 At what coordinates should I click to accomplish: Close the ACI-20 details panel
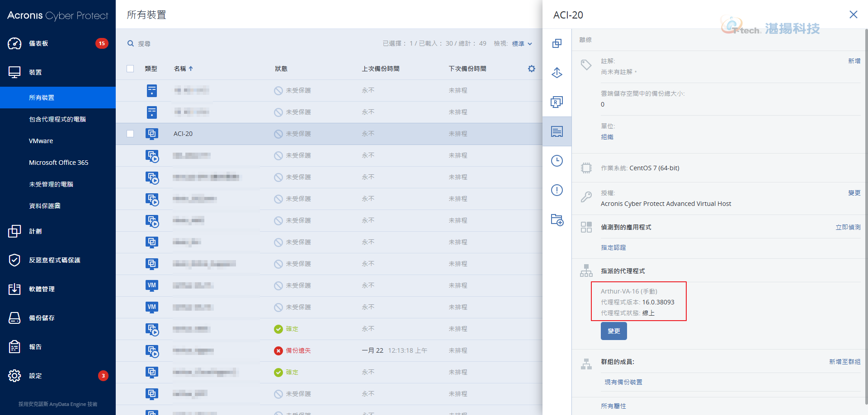click(x=854, y=14)
